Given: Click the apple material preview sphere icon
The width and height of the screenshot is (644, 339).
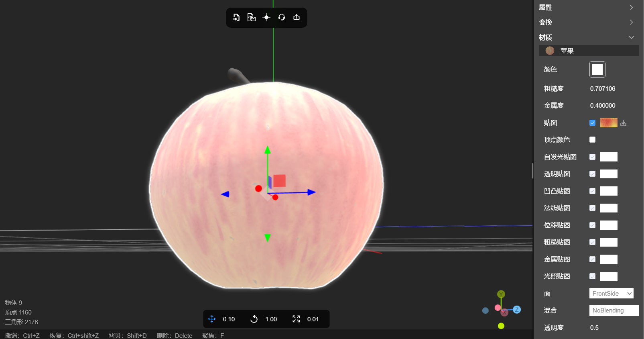Looking at the screenshot, I should tap(550, 51).
